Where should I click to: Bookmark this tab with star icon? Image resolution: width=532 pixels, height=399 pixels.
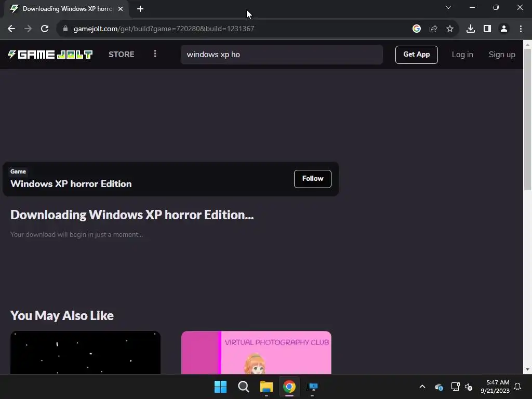[450, 29]
